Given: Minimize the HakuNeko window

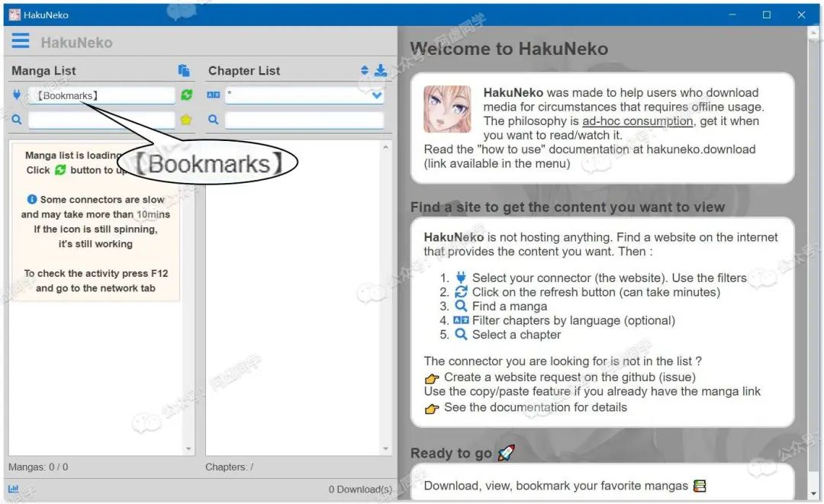Looking at the screenshot, I should tap(732, 14).
